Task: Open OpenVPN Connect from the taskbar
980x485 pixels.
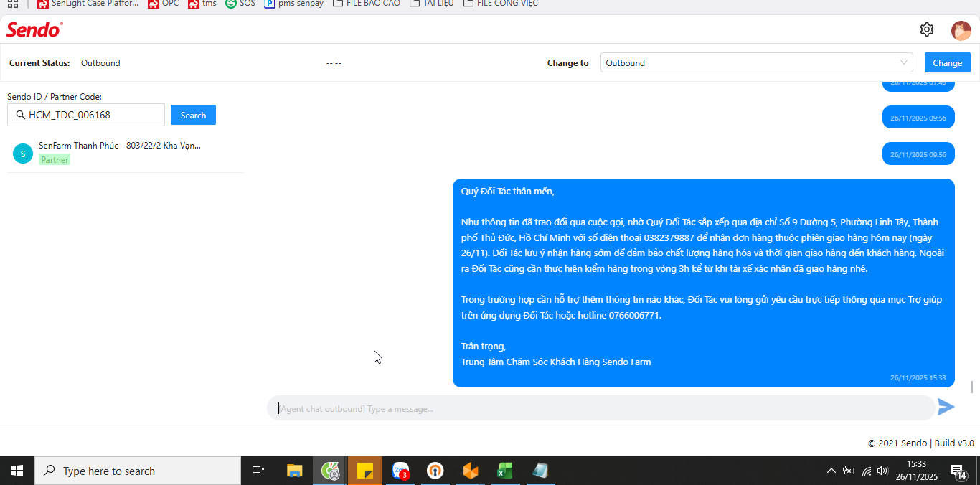Action: tap(435, 471)
